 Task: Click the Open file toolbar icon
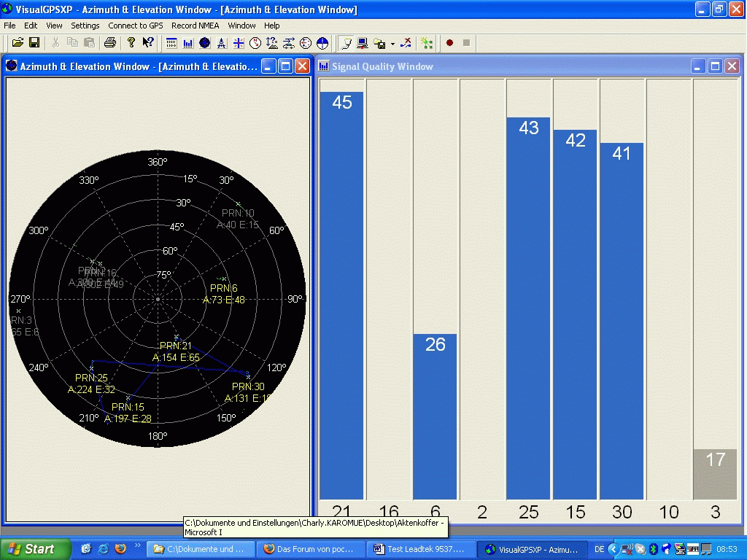coord(18,43)
